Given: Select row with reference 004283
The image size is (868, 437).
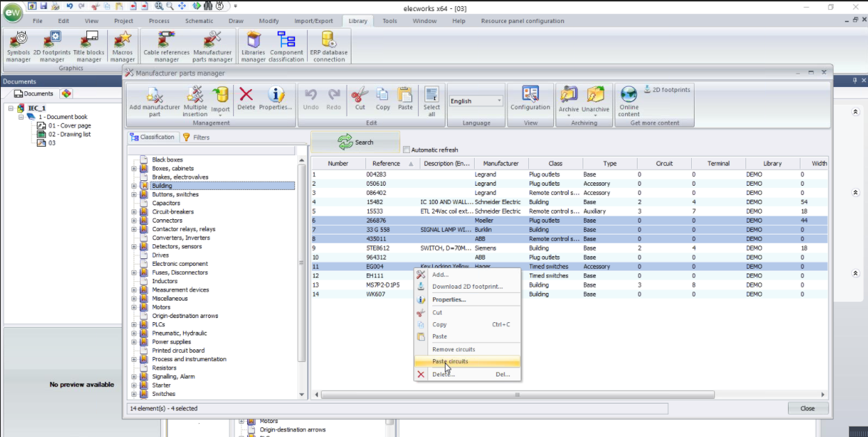Looking at the screenshot, I should click(x=569, y=175).
